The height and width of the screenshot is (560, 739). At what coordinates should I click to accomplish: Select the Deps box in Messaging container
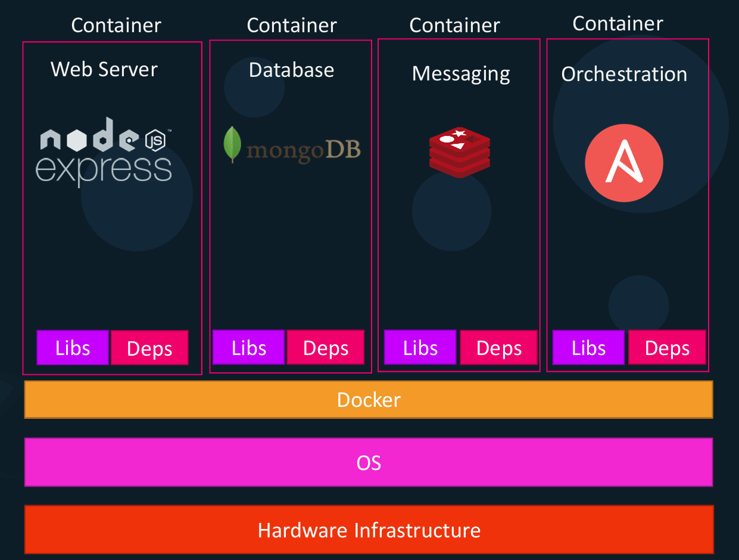tap(498, 347)
